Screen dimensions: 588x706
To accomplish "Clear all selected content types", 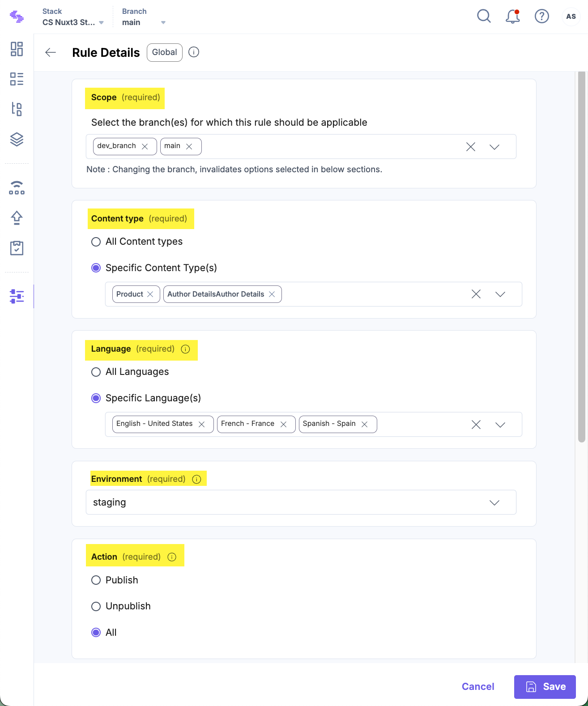I will coord(476,294).
